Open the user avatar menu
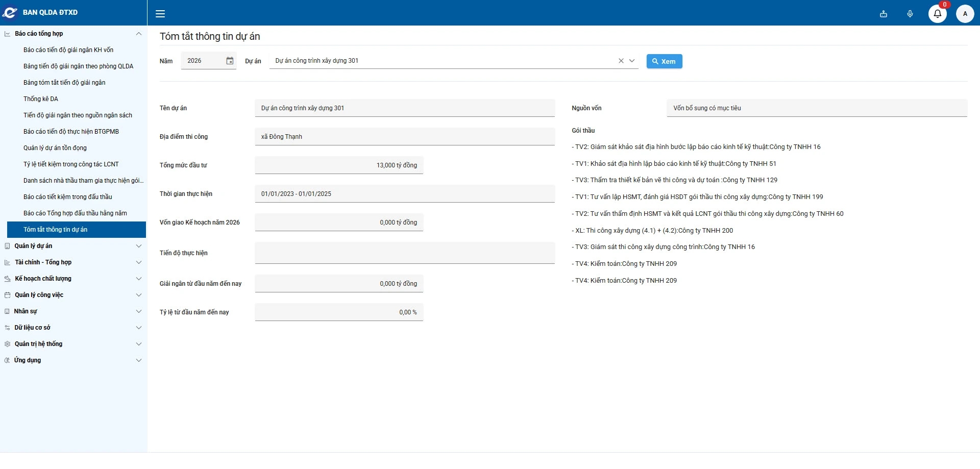 [x=965, y=14]
